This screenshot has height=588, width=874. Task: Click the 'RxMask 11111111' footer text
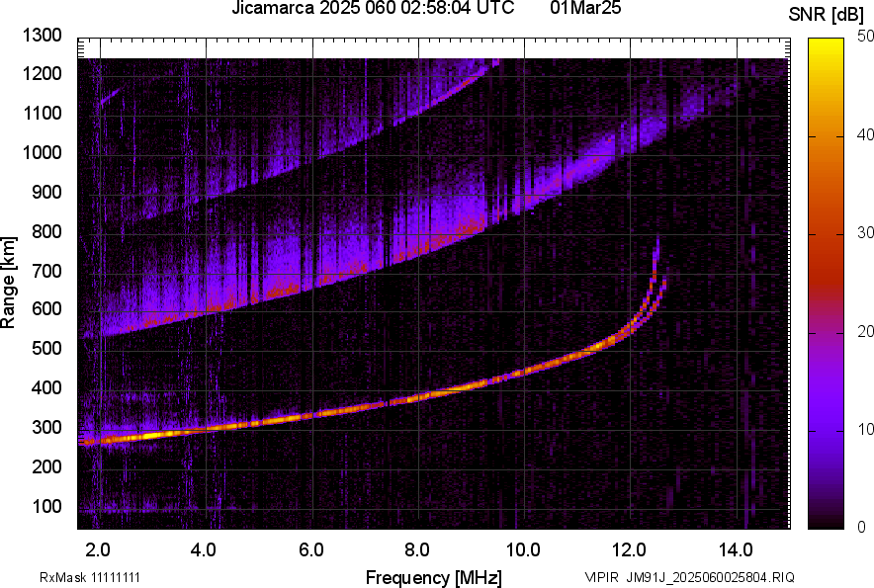(90, 577)
